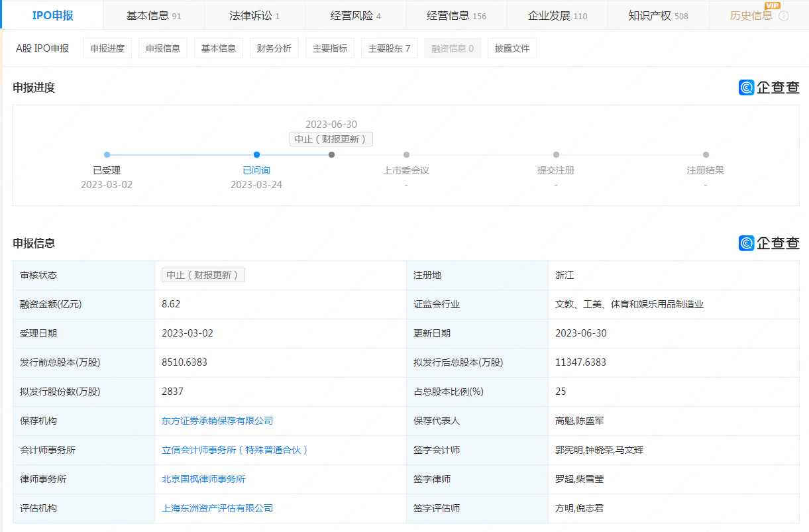Click the 已问询 stage label
This screenshot has width=809, height=532.
coord(256,170)
